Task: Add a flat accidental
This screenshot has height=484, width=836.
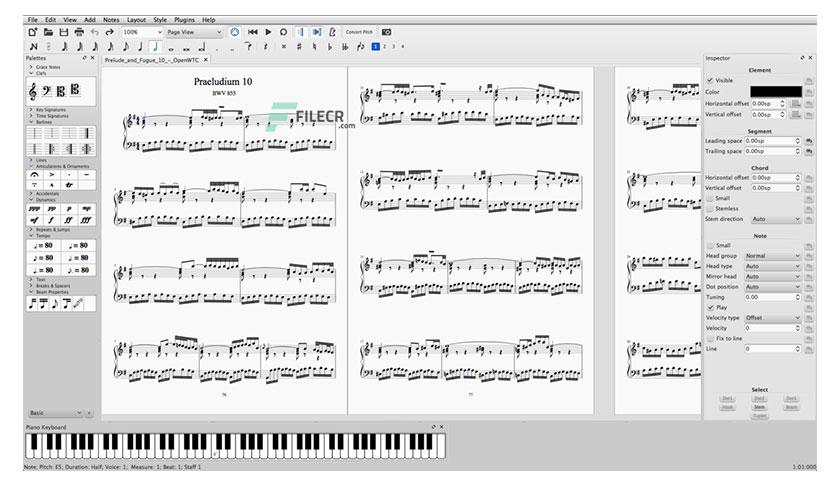Action: (329, 47)
